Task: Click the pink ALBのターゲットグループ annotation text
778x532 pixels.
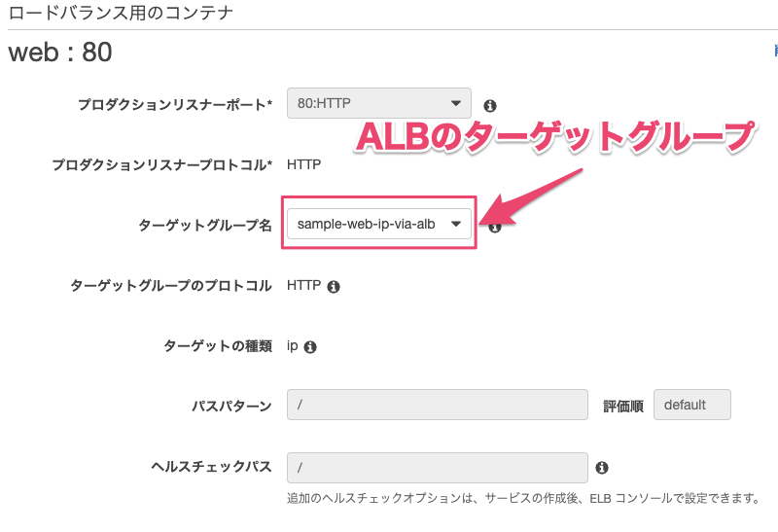Action: tap(554, 136)
